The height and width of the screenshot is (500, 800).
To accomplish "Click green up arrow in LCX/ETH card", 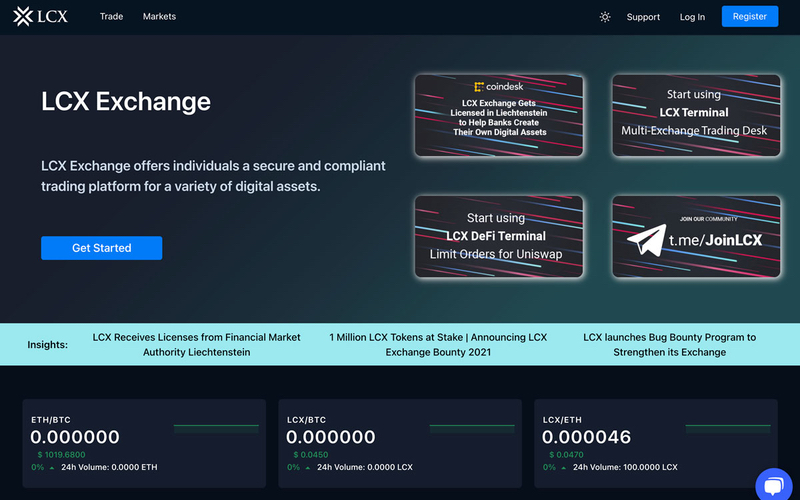I will [x=563, y=467].
